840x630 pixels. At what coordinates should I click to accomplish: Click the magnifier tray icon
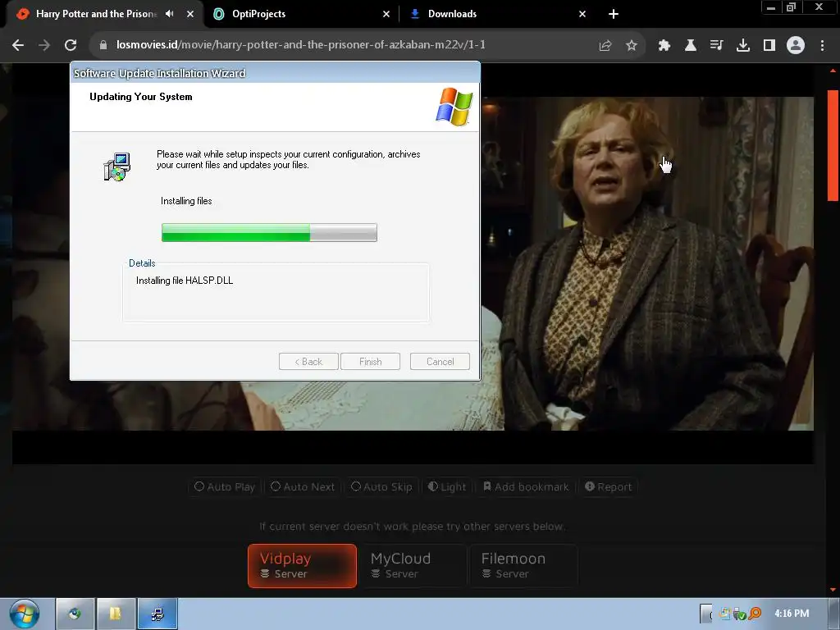click(x=755, y=614)
